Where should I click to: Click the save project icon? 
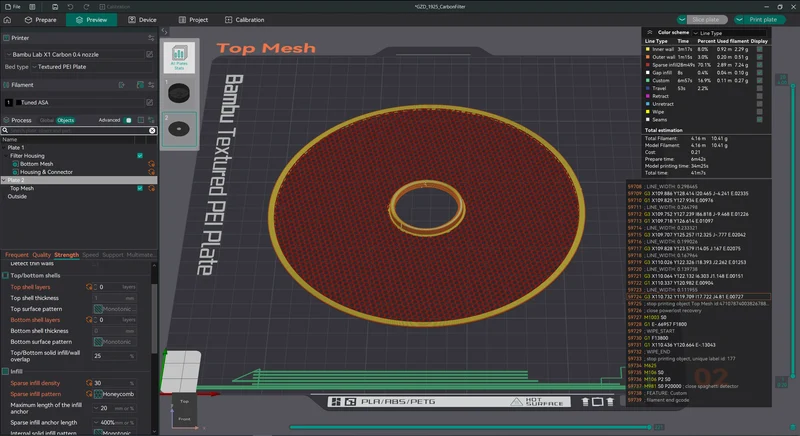pos(55,7)
